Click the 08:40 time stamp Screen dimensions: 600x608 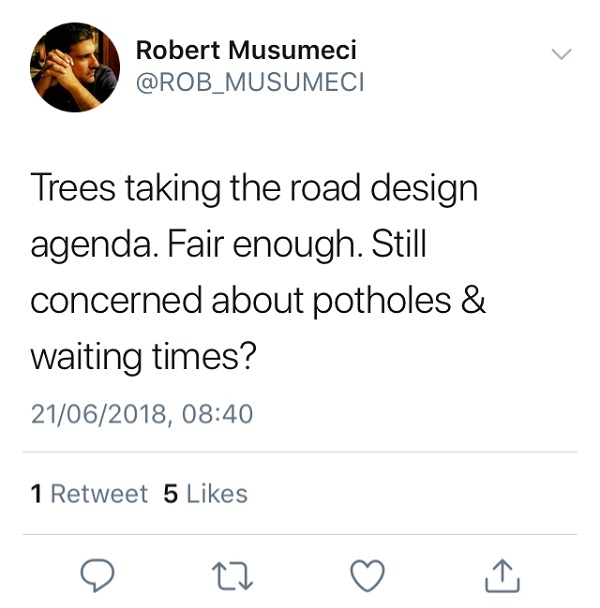coord(219,414)
